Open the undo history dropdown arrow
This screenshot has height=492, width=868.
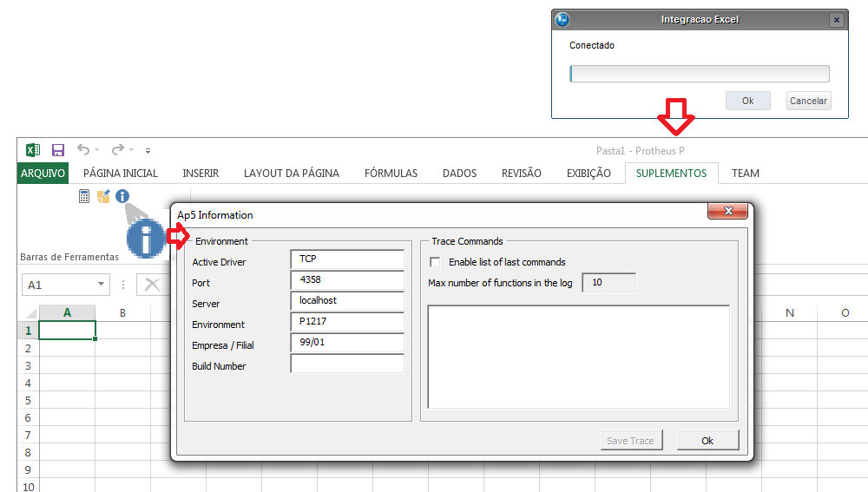click(x=97, y=149)
